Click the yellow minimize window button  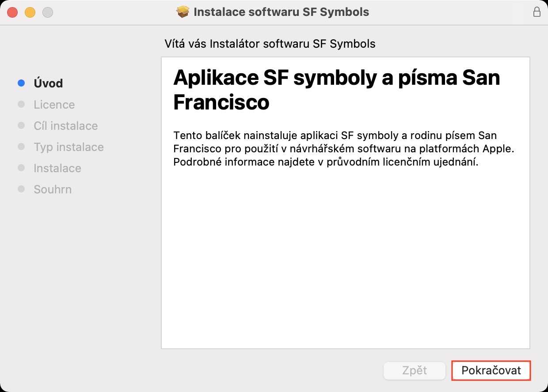coord(30,12)
